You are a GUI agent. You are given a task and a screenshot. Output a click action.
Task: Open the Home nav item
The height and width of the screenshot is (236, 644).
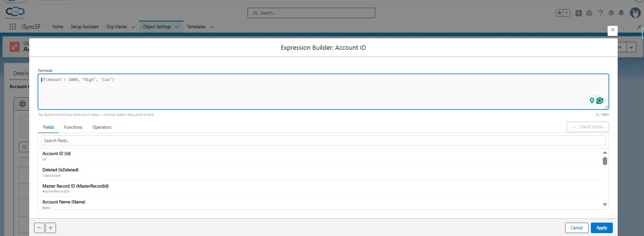click(x=57, y=27)
